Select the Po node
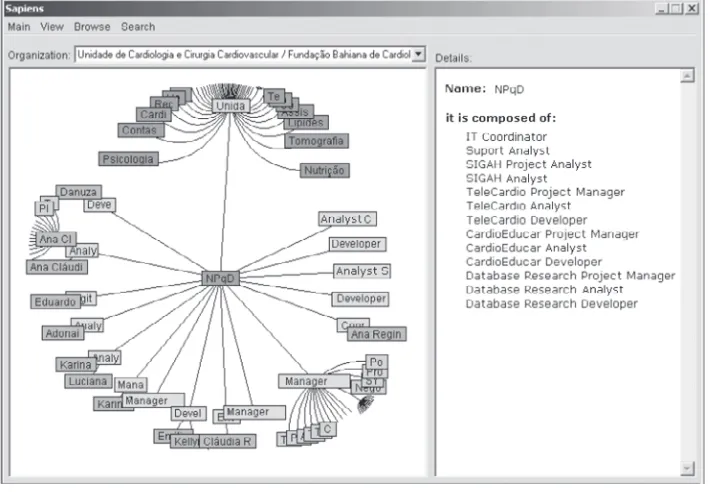Screen dimensions: 710x492 tap(377, 362)
